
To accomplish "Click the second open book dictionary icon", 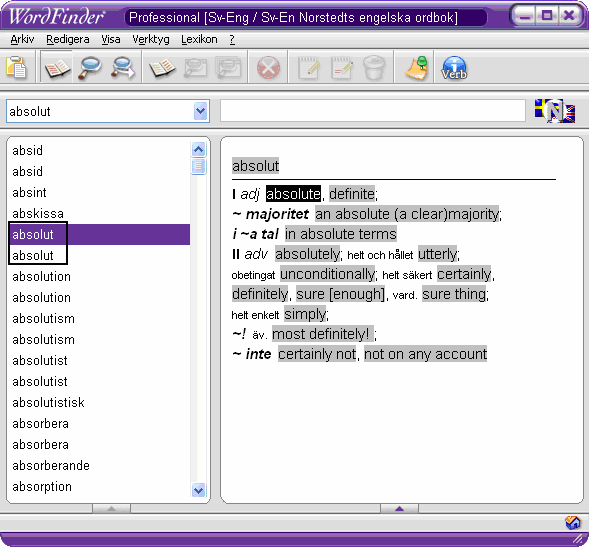I will tap(162, 68).
